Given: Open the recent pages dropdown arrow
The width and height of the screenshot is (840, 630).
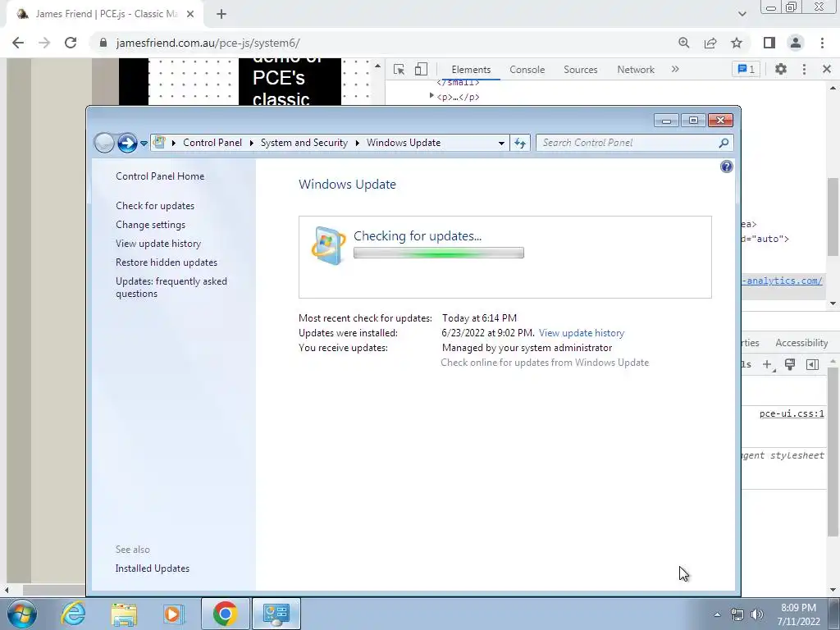Looking at the screenshot, I should coord(144,143).
